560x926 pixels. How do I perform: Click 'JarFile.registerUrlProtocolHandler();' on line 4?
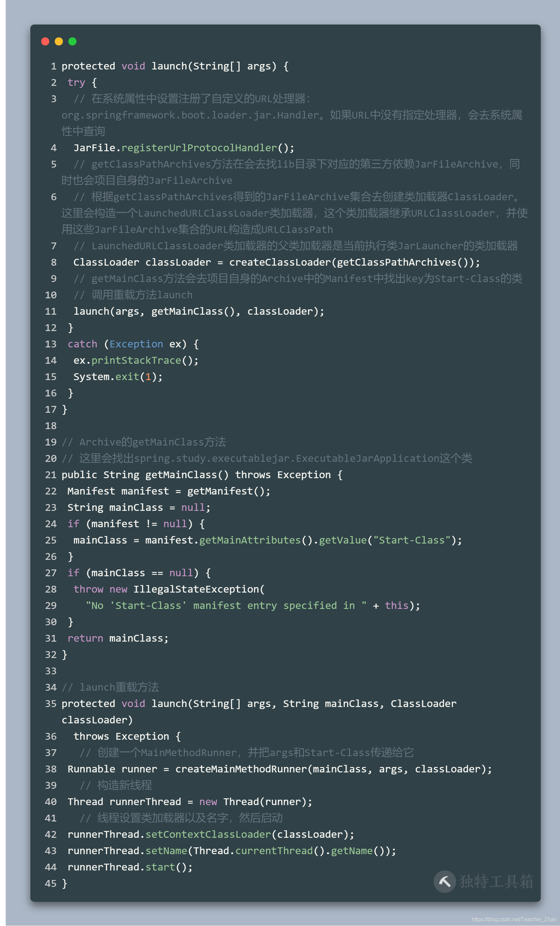(184, 148)
